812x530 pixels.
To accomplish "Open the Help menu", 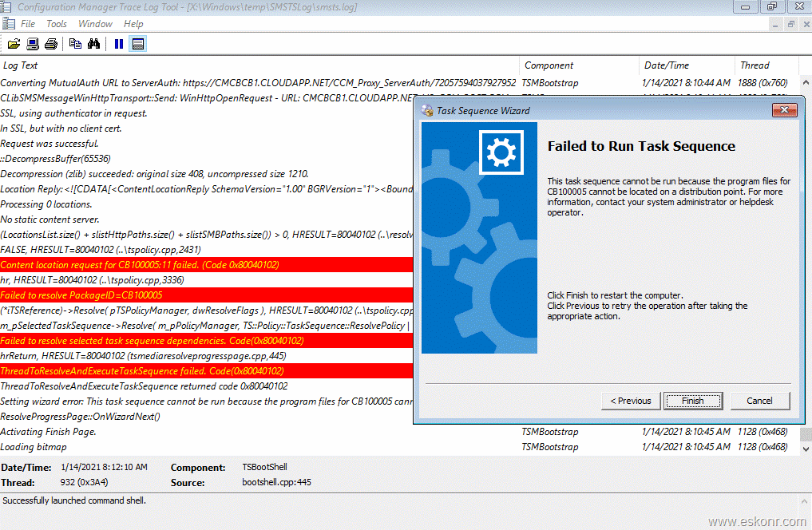I will 133,23.
